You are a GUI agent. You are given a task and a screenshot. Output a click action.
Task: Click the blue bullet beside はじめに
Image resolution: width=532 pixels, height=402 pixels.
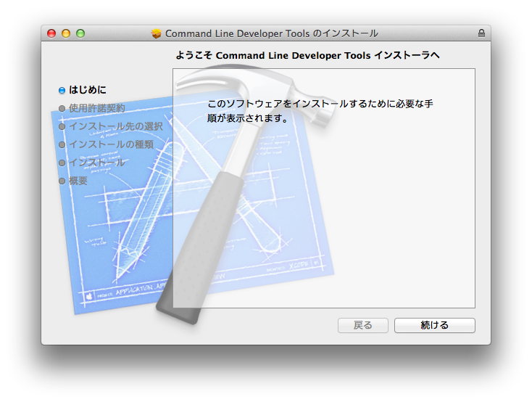point(62,91)
